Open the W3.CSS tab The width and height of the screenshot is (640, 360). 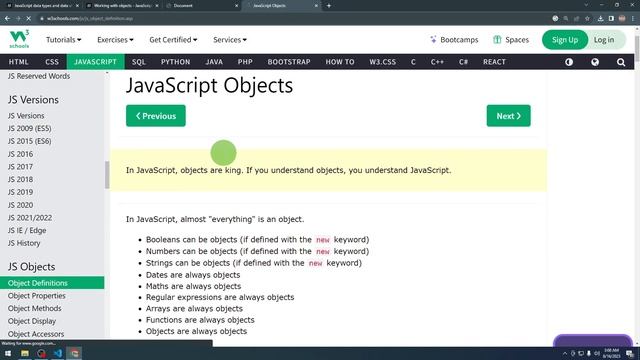tap(382, 62)
